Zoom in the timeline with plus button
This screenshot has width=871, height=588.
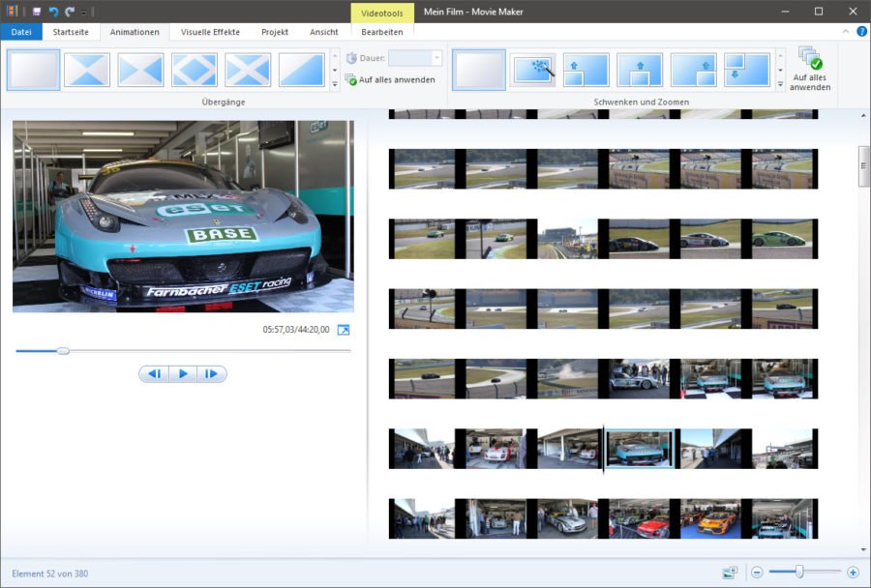(x=853, y=573)
